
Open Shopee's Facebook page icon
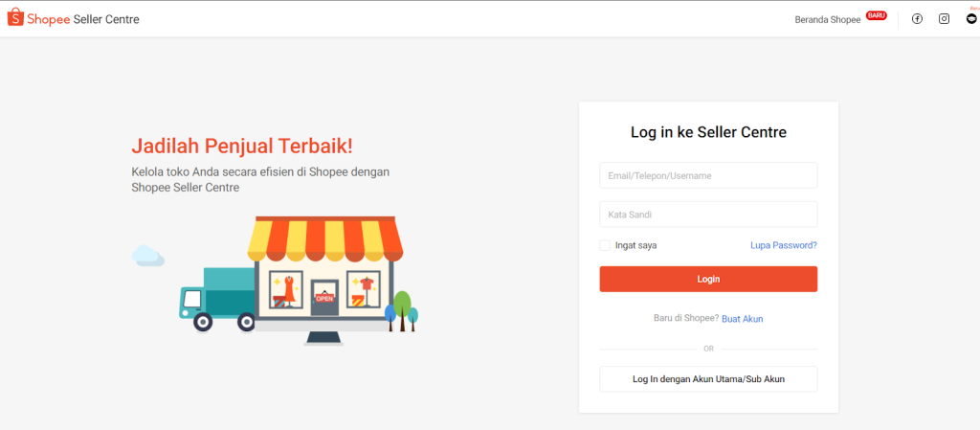coord(917,19)
